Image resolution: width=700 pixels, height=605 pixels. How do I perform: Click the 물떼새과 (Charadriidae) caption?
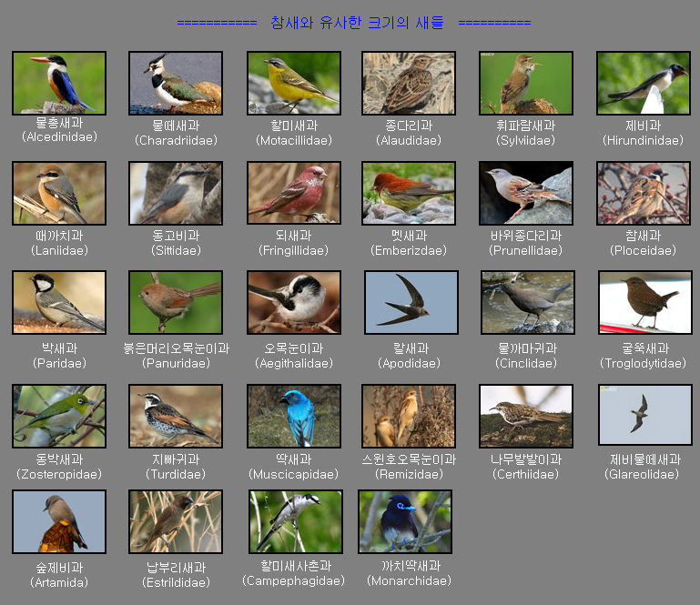[176, 133]
